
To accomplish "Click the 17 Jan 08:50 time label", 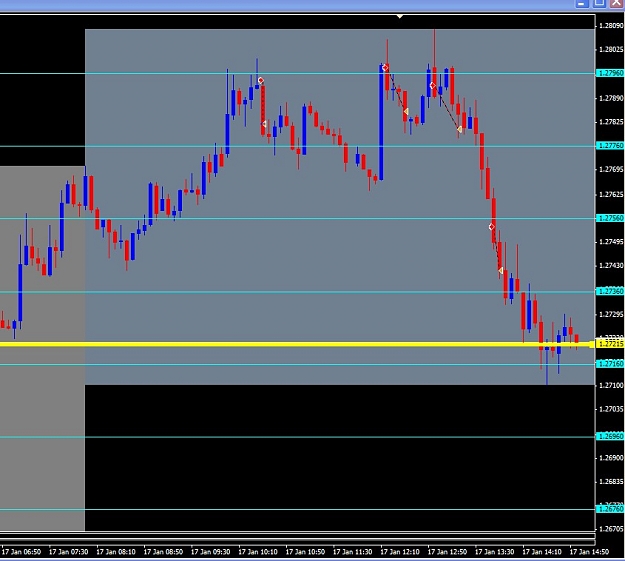I will 163,552.
